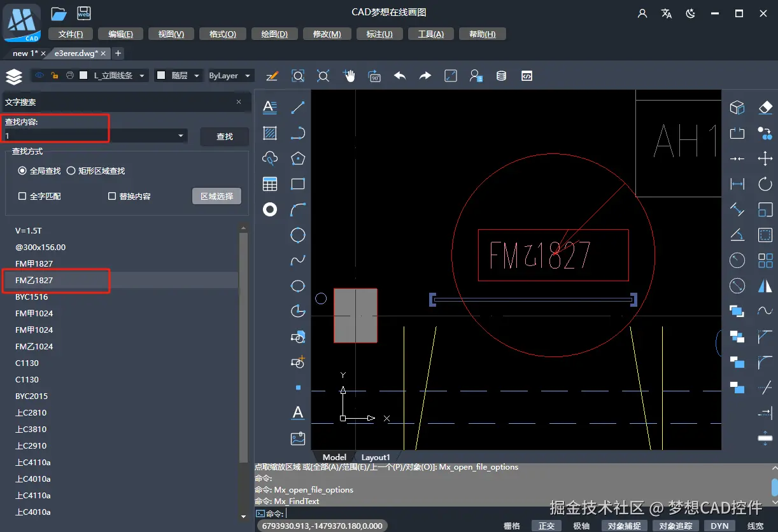Image resolution: width=778 pixels, height=532 pixels.
Task: Select the ellipse drawing tool
Action: [297, 286]
